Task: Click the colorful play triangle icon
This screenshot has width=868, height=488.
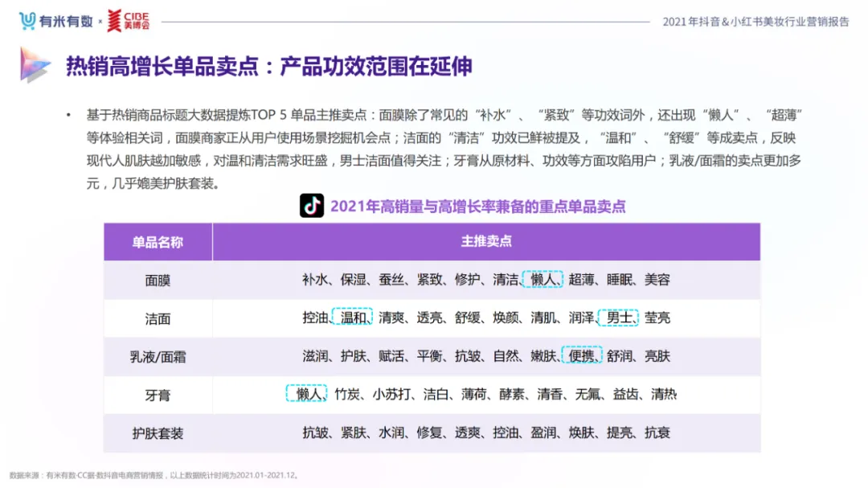Action: pyautogui.click(x=35, y=65)
